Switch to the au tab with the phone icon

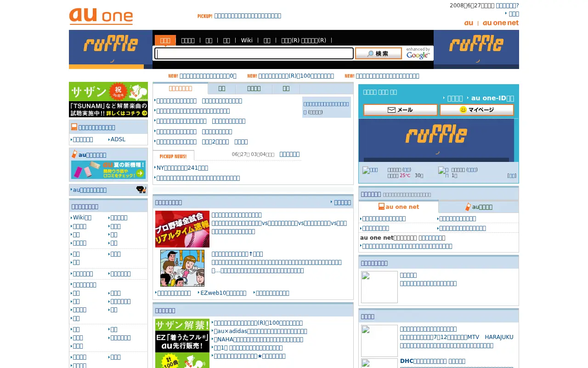pyautogui.click(x=479, y=207)
